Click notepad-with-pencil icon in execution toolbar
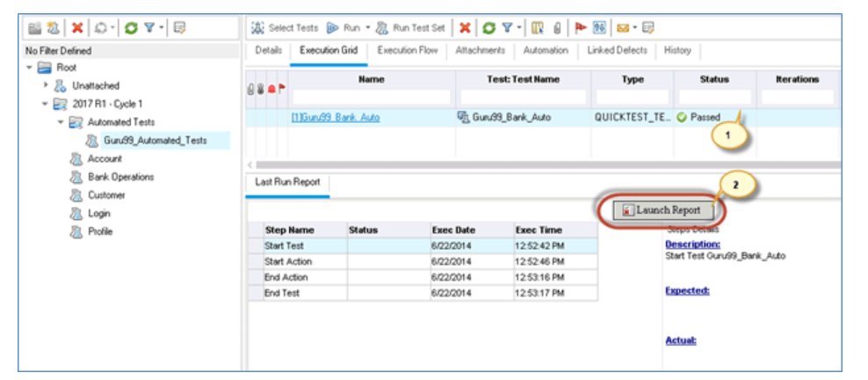Viewport: 868px width, 380px height. click(648, 27)
